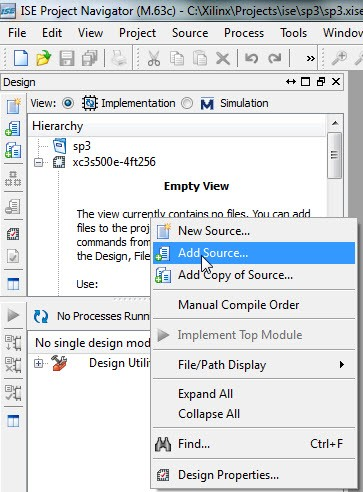Click the Undo arrow icon

251,58
